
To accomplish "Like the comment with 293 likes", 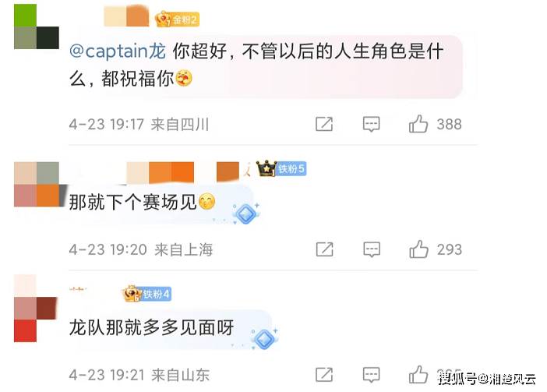I will point(418,249).
